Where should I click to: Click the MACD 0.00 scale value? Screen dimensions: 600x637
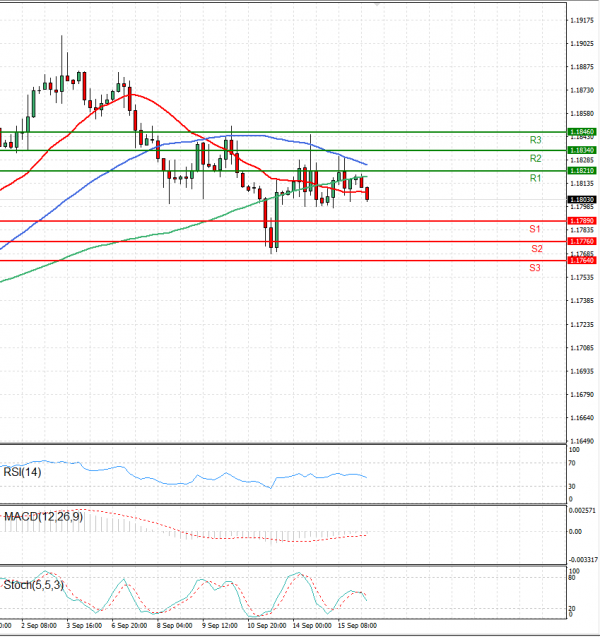(575, 531)
